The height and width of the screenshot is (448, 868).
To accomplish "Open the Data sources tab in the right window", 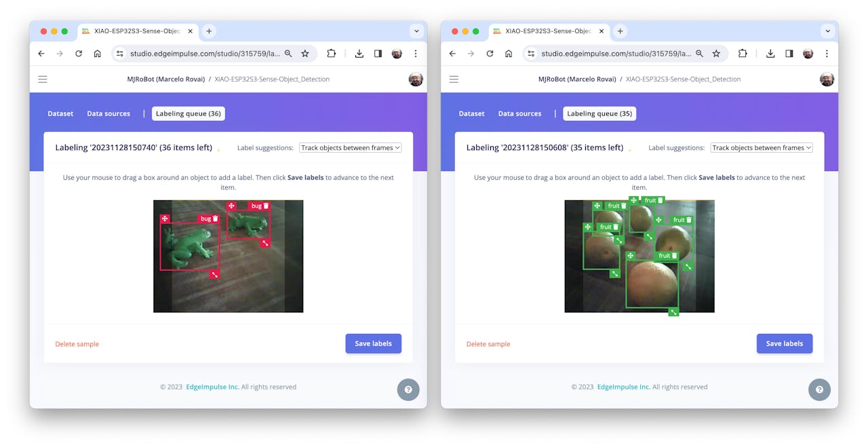I will point(519,114).
